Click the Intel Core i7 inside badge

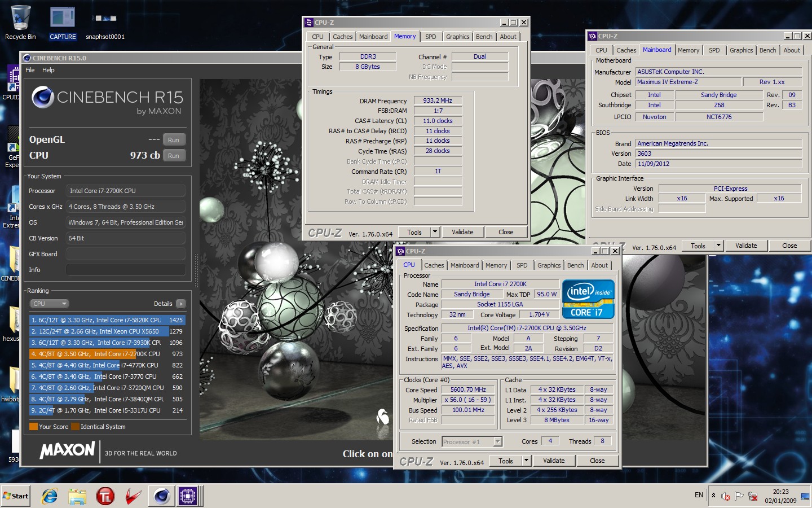(x=588, y=299)
